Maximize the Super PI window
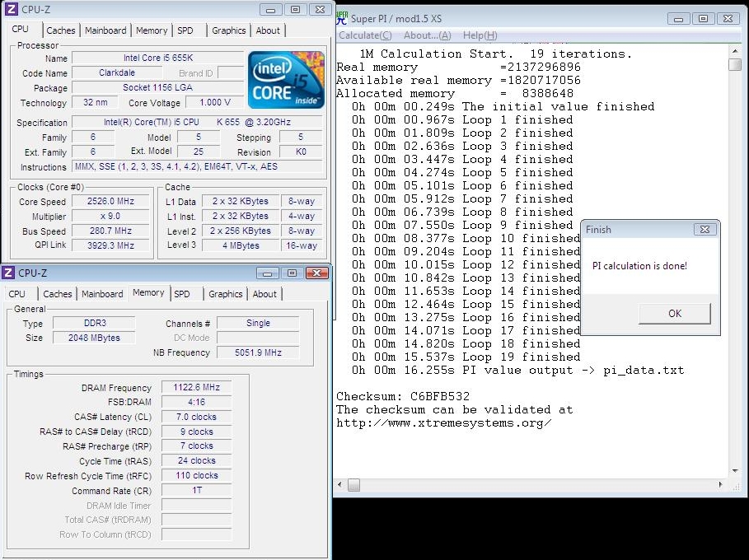This screenshot has width=749, height=560. pyautogui.click(x=702, y=18)
